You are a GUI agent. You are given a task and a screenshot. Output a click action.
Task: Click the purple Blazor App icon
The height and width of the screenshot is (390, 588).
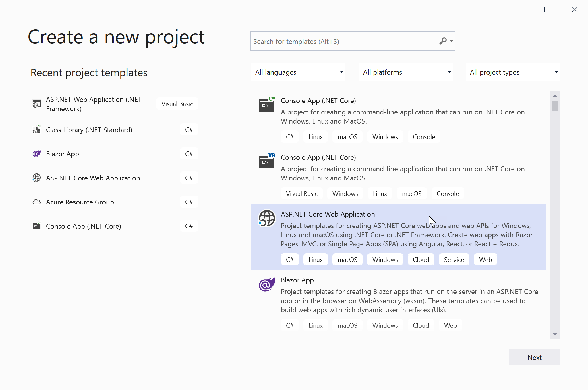[266, 284]
